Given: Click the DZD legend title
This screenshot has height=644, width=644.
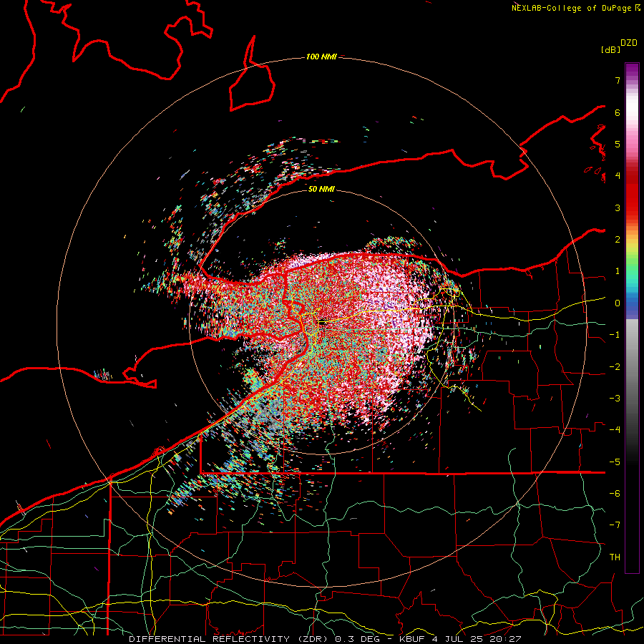Looking at the screenshot, I should click(628, 43).
